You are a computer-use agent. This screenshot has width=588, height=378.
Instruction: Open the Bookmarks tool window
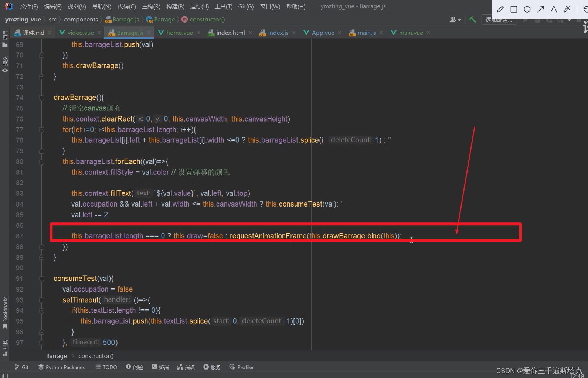pos(5,313)
